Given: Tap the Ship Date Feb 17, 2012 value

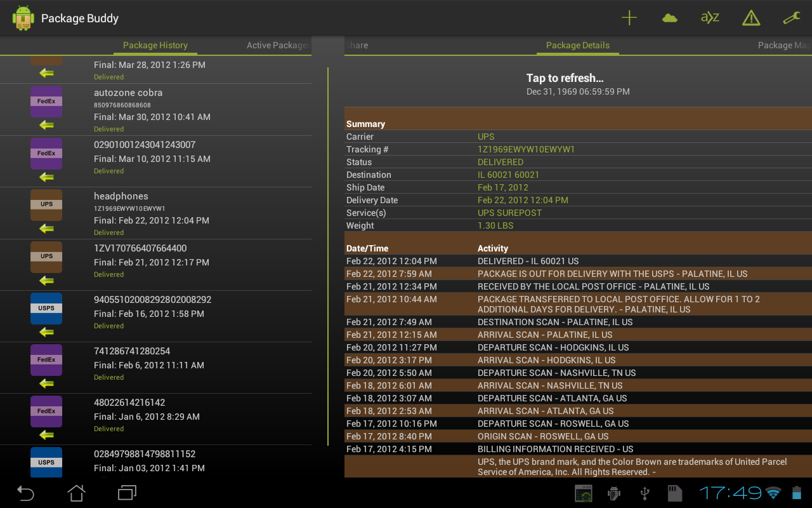Looking at the screenshot, I should pos(503,187).
